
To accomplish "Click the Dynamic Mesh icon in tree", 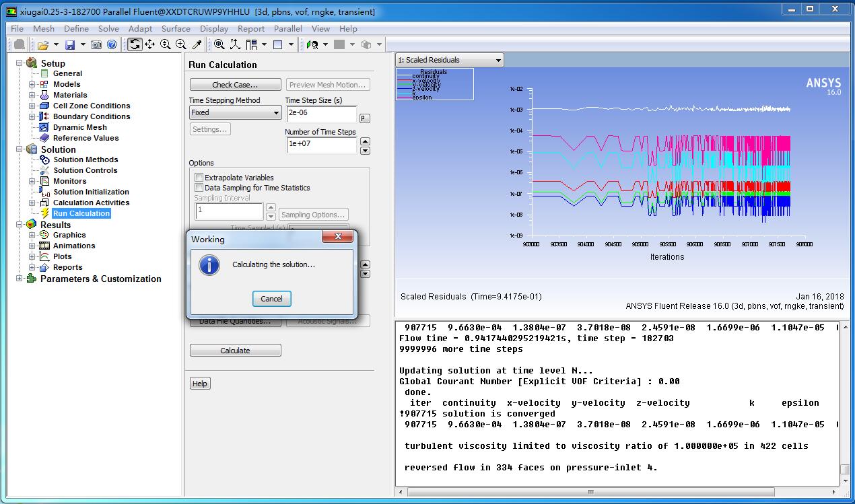I will 45,127.
